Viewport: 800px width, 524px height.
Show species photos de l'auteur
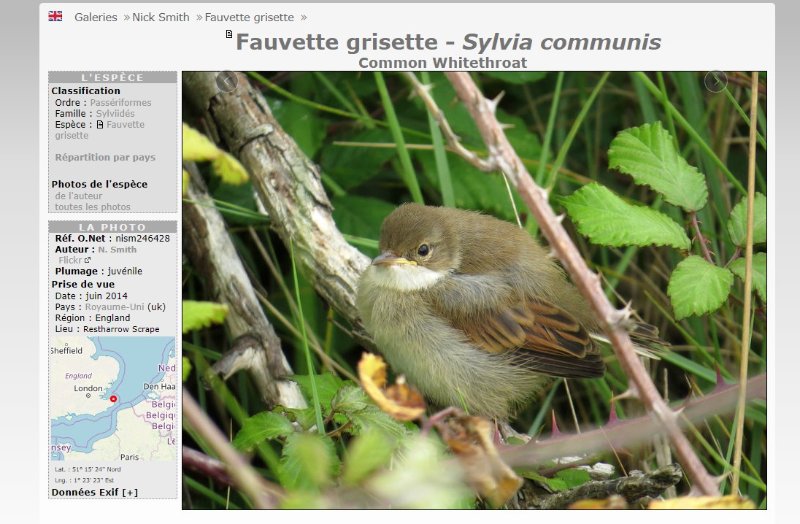(79, 196)
